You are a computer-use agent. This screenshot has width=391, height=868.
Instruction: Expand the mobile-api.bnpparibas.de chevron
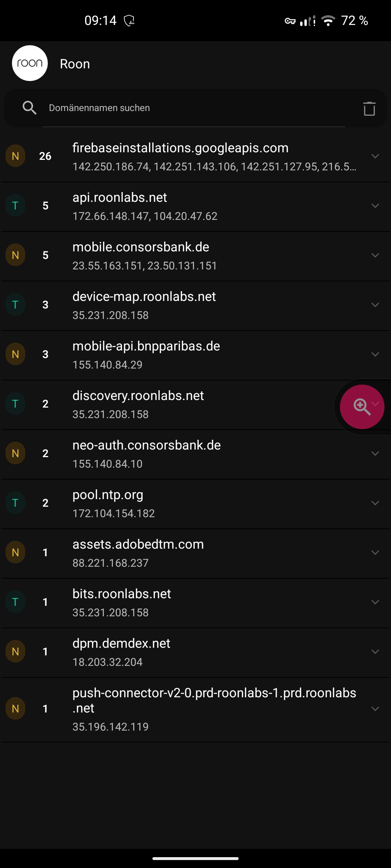tap(375, 354)
